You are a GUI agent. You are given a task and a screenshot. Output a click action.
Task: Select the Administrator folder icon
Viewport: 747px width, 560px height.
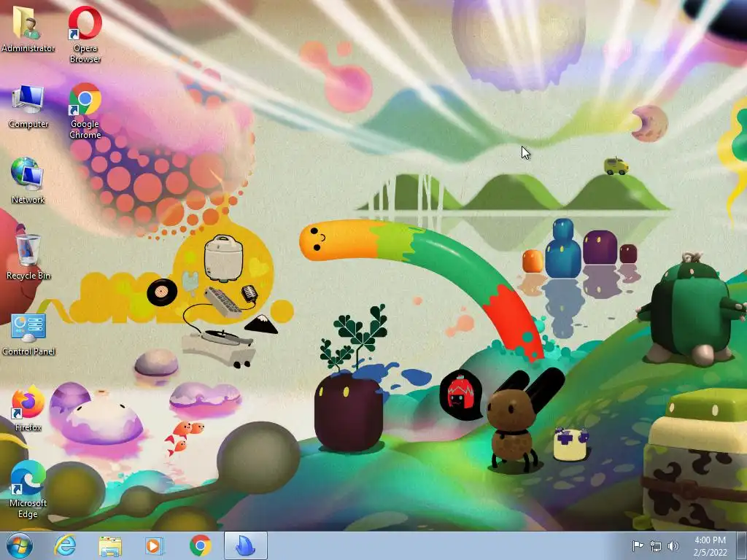pos(28,28)
